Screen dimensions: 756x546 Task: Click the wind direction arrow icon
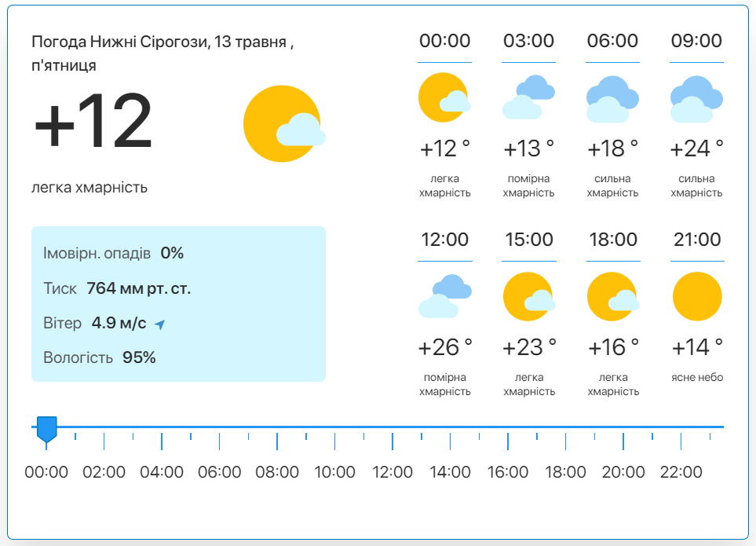[159, 324]
